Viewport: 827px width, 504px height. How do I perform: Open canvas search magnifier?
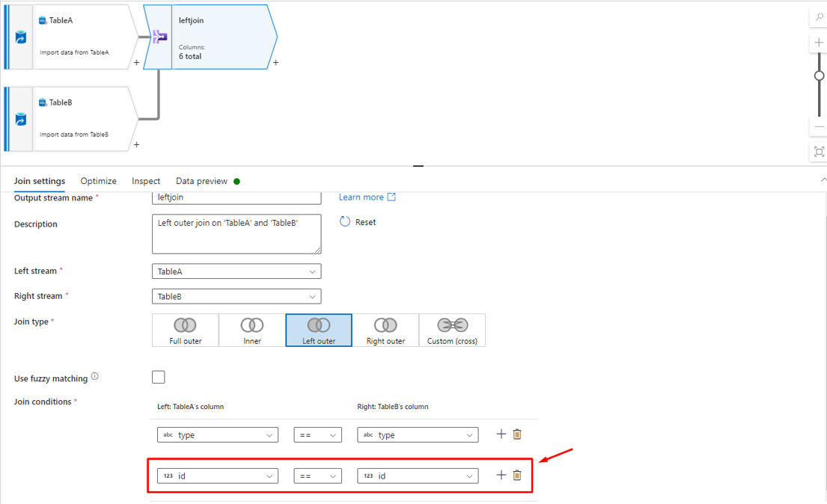coord(819,17)
